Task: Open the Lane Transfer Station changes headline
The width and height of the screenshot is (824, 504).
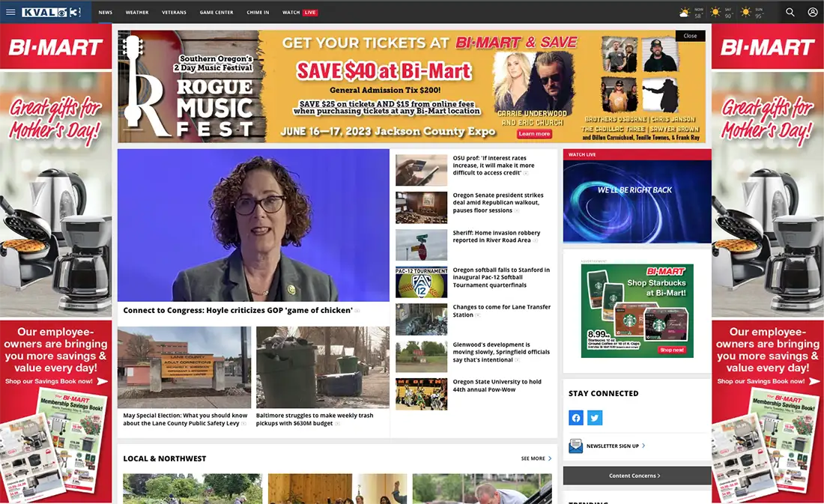Action: 501,311
